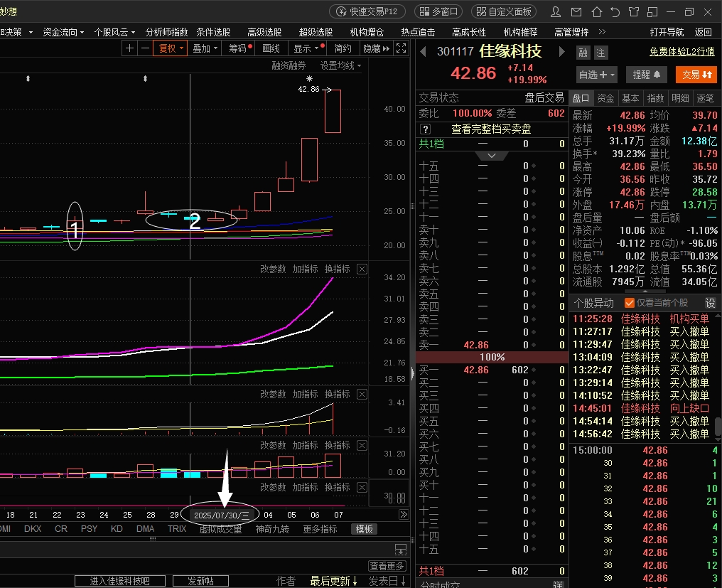Open the quick trade F12 button
This screenshot has height=588, width=722.
[367, 11]
